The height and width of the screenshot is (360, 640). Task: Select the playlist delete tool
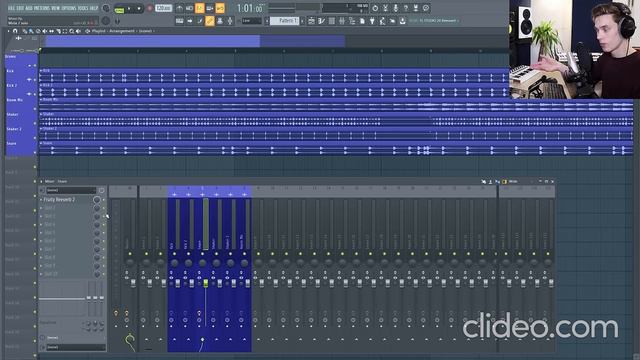[x=38, y=31]
